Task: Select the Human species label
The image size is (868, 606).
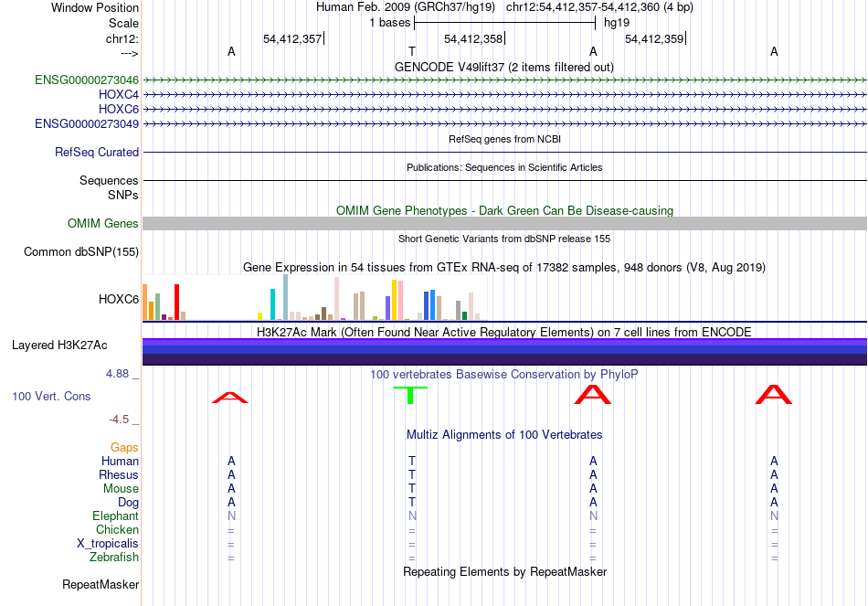Action: coord(120,461)
